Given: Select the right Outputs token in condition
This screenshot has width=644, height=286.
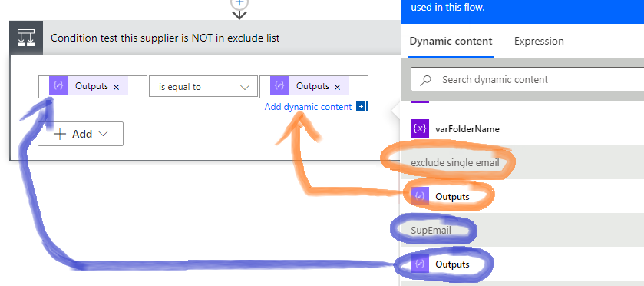Looking at the screenshot, I should coord(309,86).
